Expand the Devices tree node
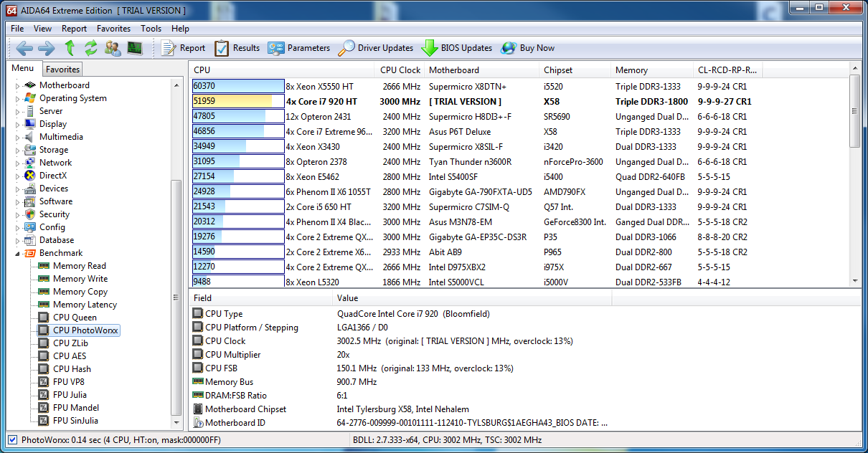This screenshot has height=453, width=868. coord(17,189)
